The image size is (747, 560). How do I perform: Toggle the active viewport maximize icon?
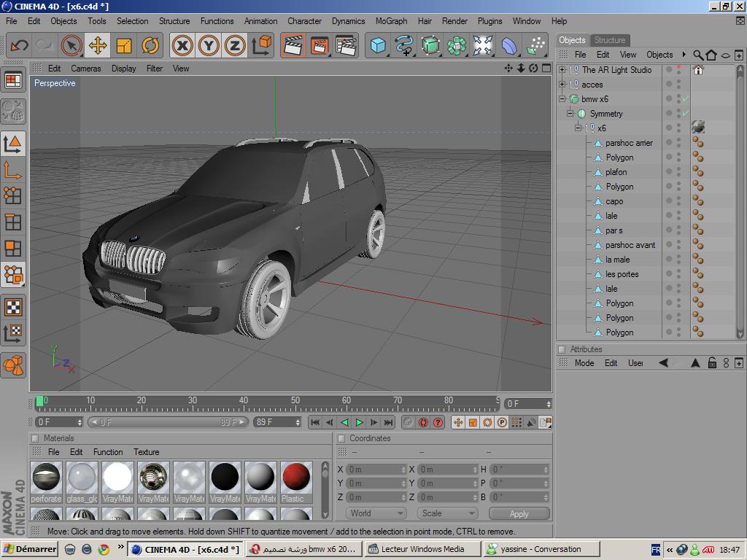(x=546, y=68)
